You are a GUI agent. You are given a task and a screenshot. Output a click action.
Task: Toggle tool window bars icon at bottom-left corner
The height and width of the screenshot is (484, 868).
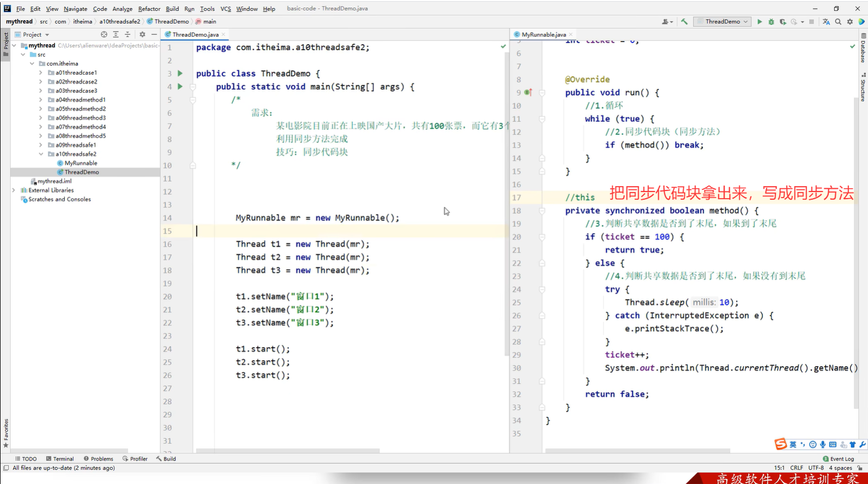click(6, 468)
